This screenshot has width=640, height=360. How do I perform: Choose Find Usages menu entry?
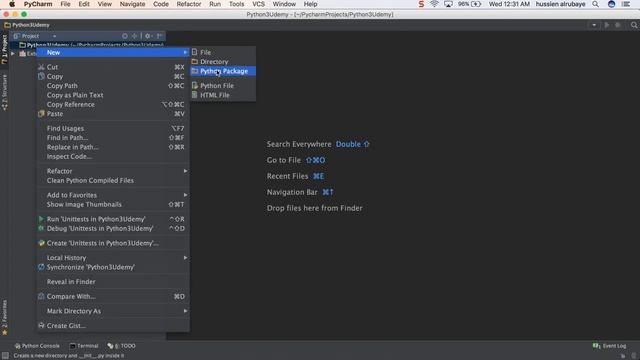113,129
